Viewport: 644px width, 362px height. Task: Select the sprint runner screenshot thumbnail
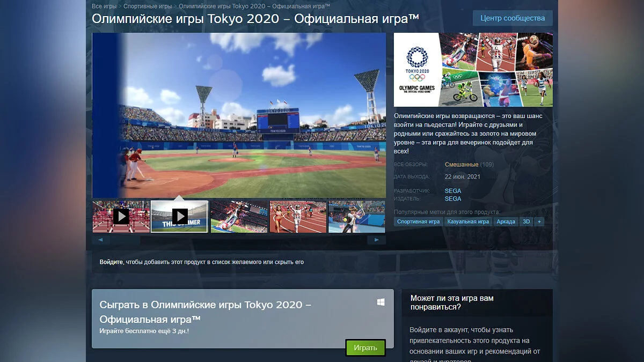(x=298, y=217)
